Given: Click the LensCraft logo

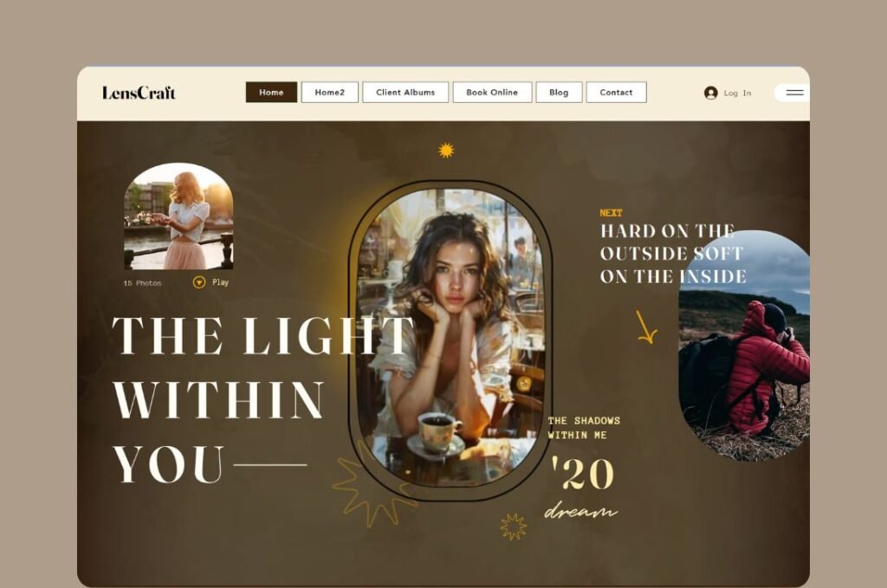Looking at the screenshot, I should [x=139, y=93].
